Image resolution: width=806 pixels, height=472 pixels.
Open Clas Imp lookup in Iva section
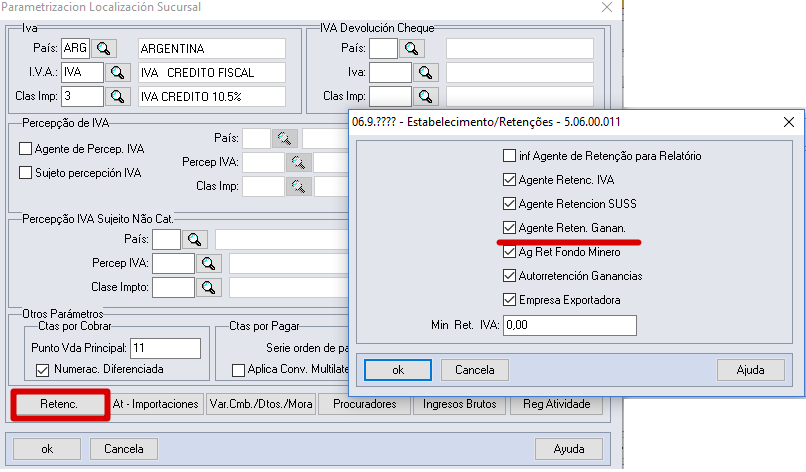tap(118, 96)
